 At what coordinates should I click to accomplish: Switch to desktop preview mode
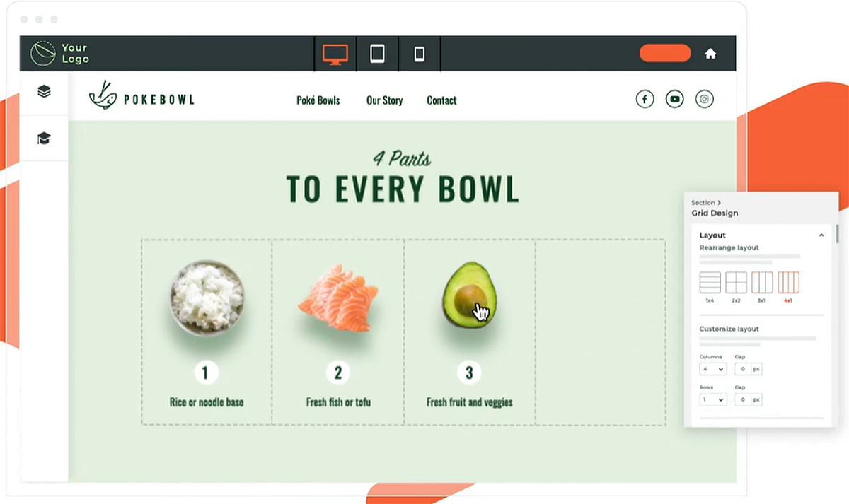(335, 54)
